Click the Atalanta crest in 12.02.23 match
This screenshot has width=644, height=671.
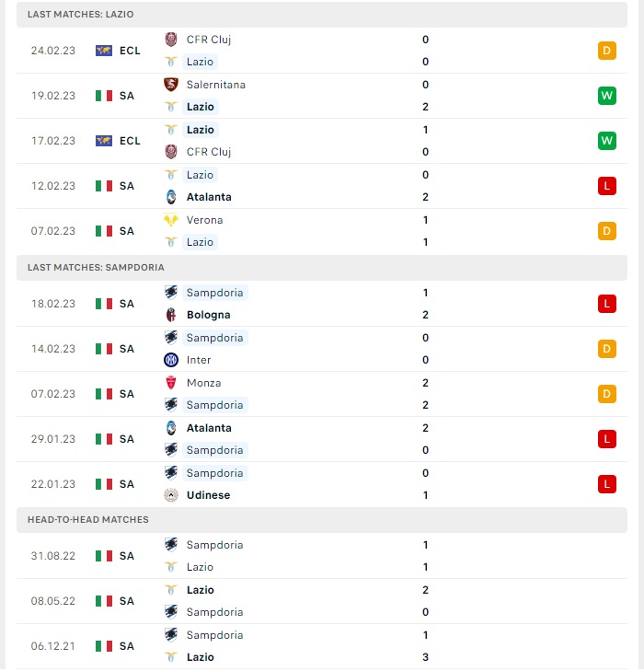coord(171,197)
